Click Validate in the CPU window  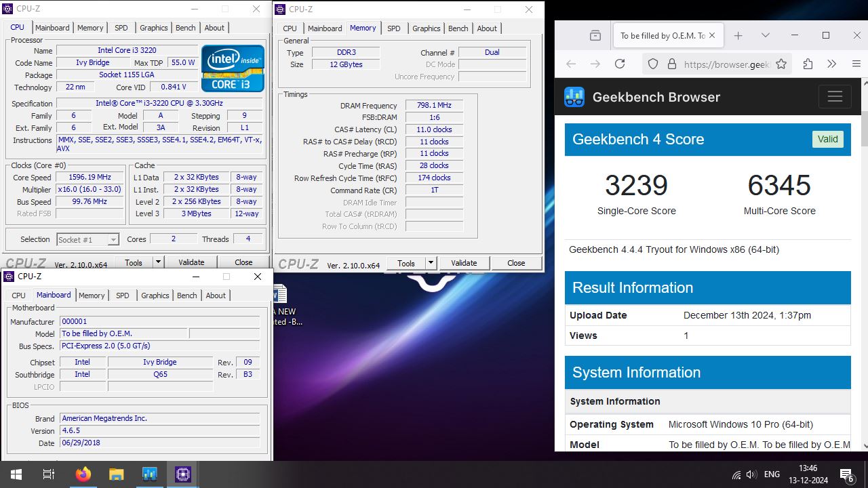pyautogui.click(x=191, y=262)
